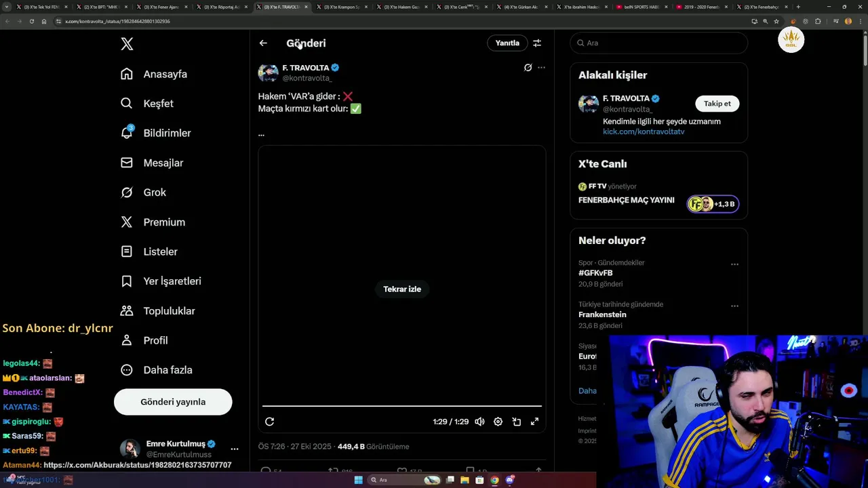Mute the video volume icon
868x488 pixels.
coord(479,422)
